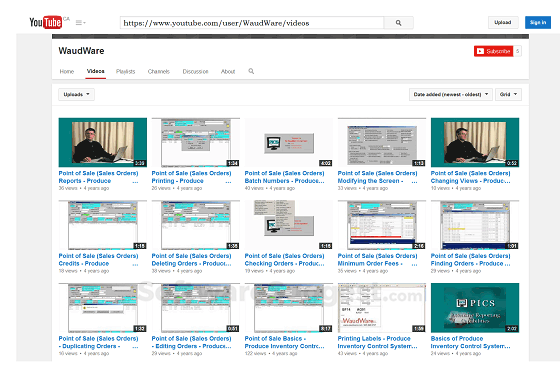Switch to the Playlists tab
The width and height of the screenshot is (560, 372).
pos(125,71)
